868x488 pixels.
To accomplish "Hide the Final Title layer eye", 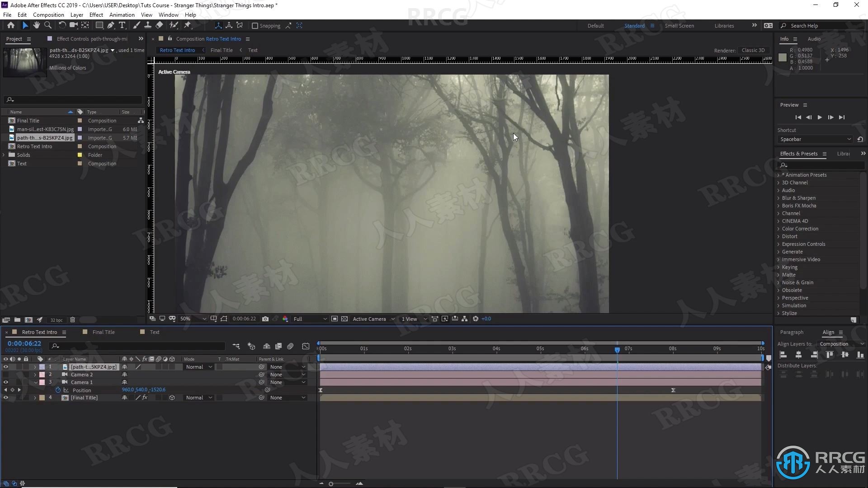I will 5,398.
